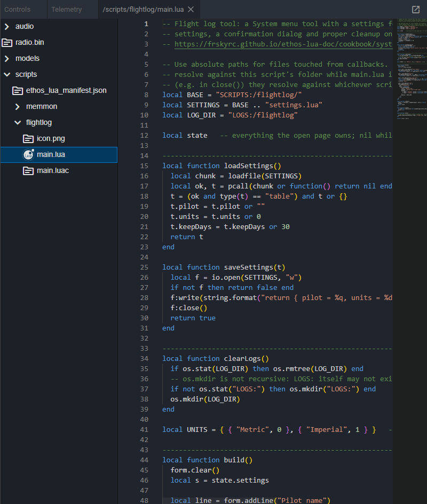This screenshot has width=427, height=504.
Task: Expand the audio folder chevron
Action: pos(7,26)
